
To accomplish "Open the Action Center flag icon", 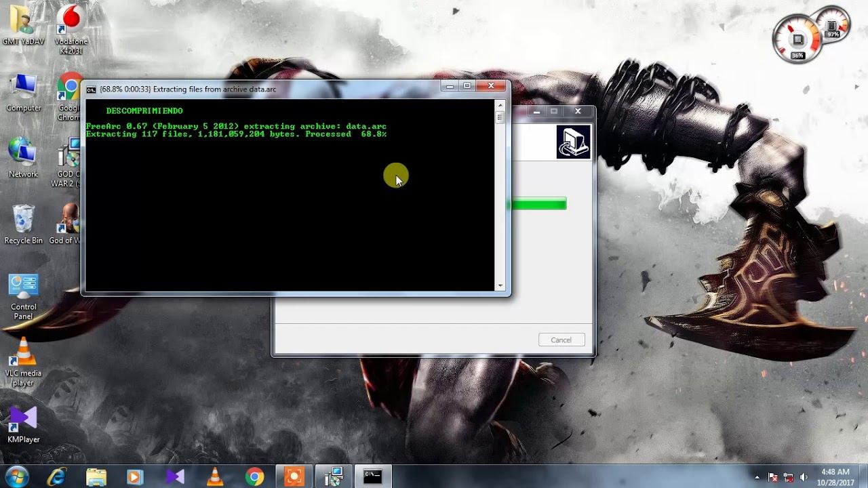I will point(772,477).
